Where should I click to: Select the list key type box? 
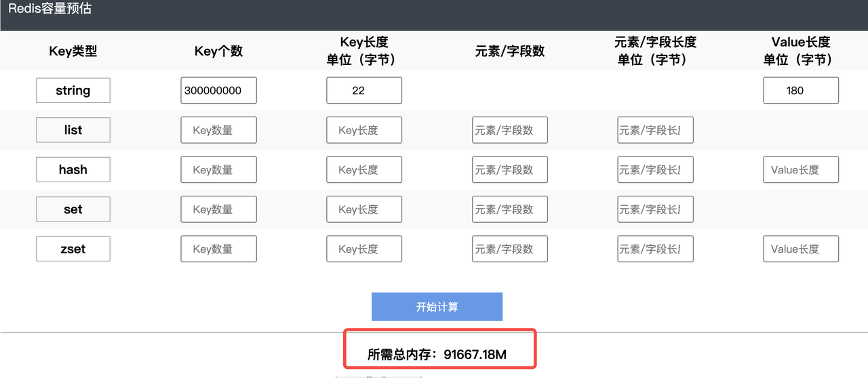[x=73, y=130]
